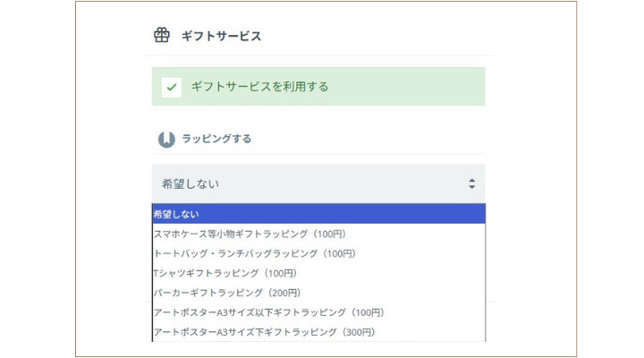The image size is (644, 358).
Task: Click the round ribbon icon beside ラッピングする
Action: click(166, 140)
